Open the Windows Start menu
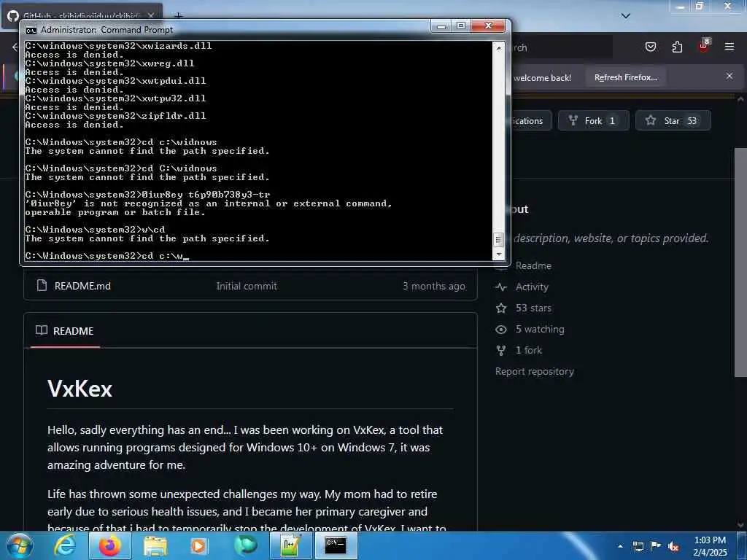Screen dimensions: 747x560 (x=19, y=545)
